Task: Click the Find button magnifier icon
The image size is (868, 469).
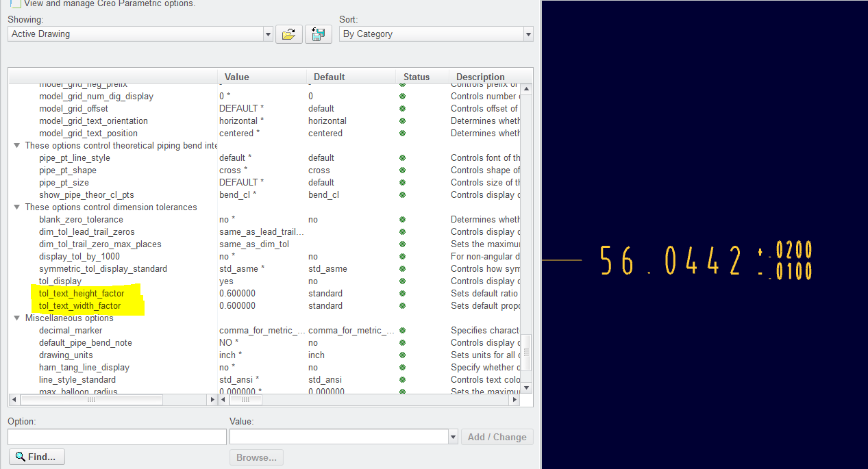Action: coord(21,457)
